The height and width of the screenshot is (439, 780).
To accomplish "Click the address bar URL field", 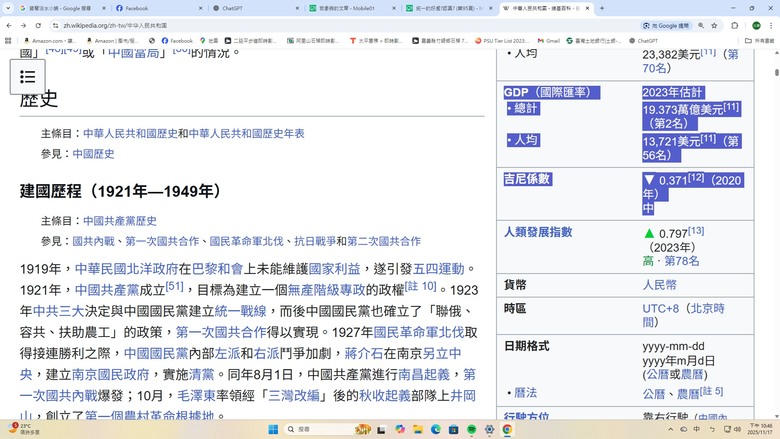I will coord(343,25).
